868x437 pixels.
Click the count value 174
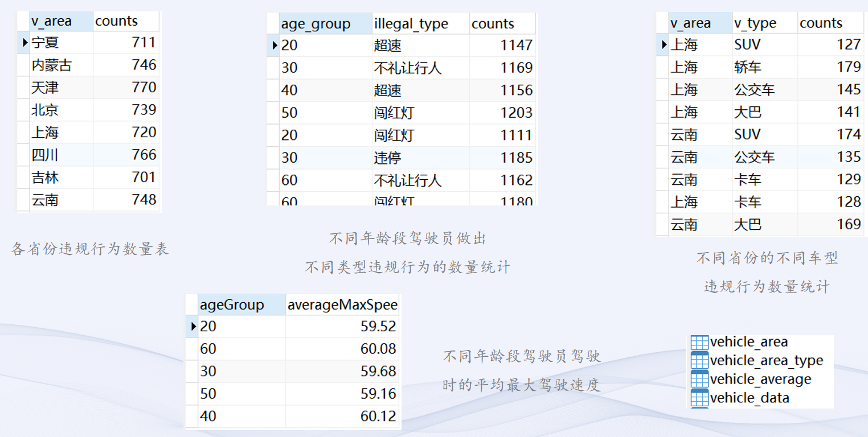coord(849,134)
